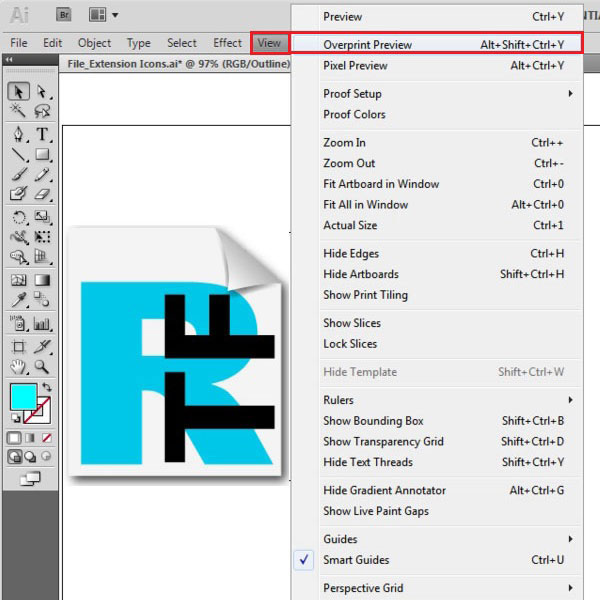The image size is (600, 600).
Task: Enable Draw Inside mode
Action: coord(46,456)
